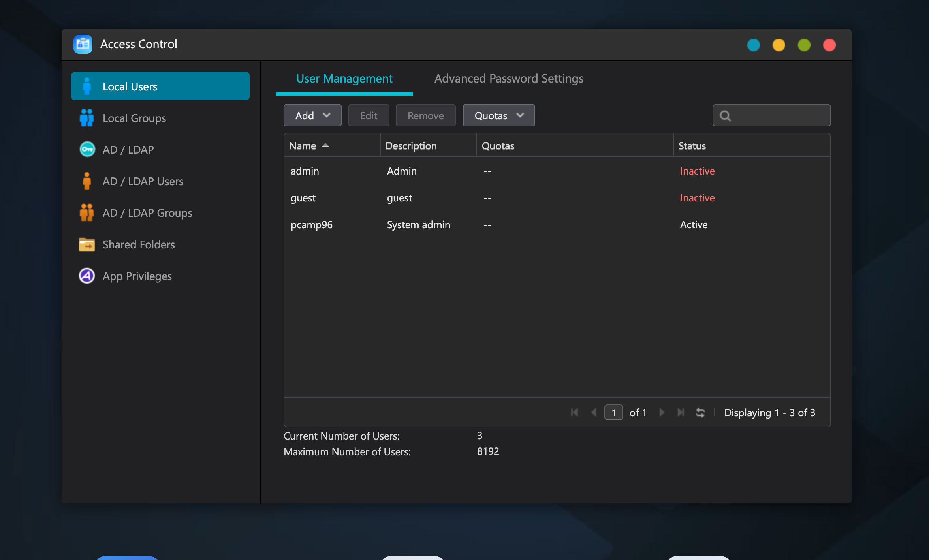This screenshot has height=560, width=929.
Task: Click the AD / LDAP key icon
Action: tap(87, 149)
